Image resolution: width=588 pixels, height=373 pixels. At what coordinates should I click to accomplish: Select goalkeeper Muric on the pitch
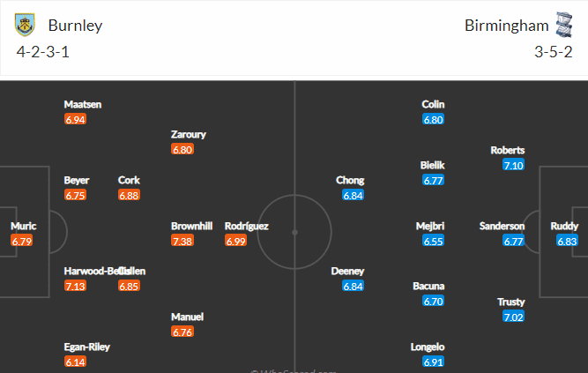(x=23, y=226)
